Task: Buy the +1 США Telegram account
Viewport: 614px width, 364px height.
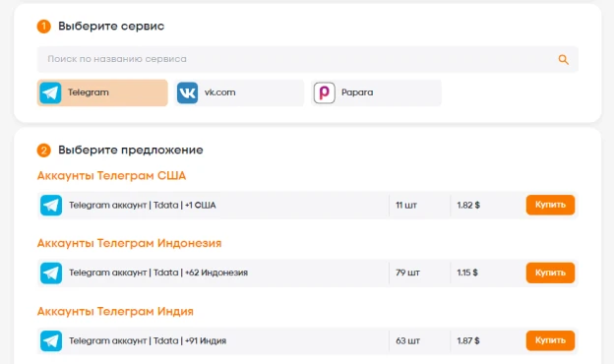Action: click(550, 205)
